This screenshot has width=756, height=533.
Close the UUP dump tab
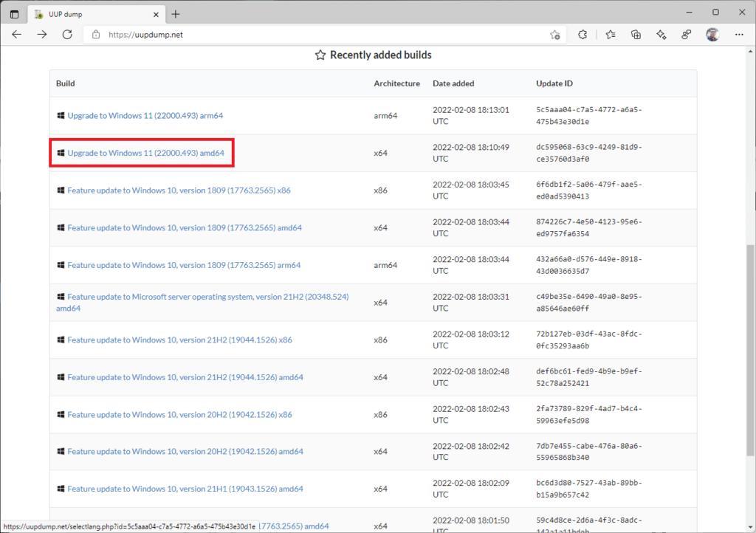pos(154,14)
